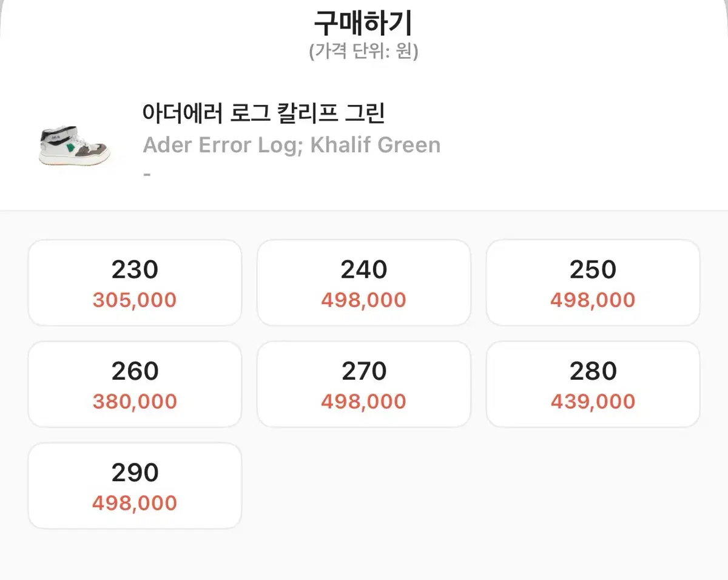The width and height of the screenshot is (728, 580).
Task: Click the 498,000 price under 240
Action: coord(363,300)
